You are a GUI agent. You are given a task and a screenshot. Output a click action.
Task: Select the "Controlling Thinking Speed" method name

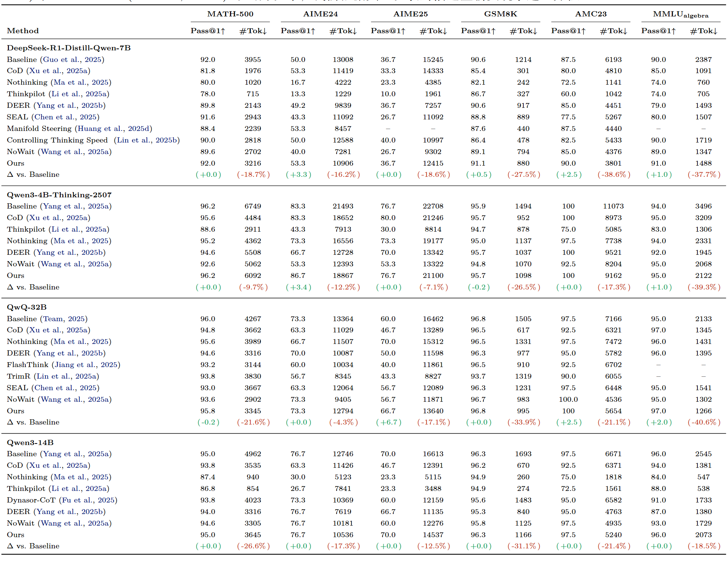pyautogui.click(x=57, y=140)
